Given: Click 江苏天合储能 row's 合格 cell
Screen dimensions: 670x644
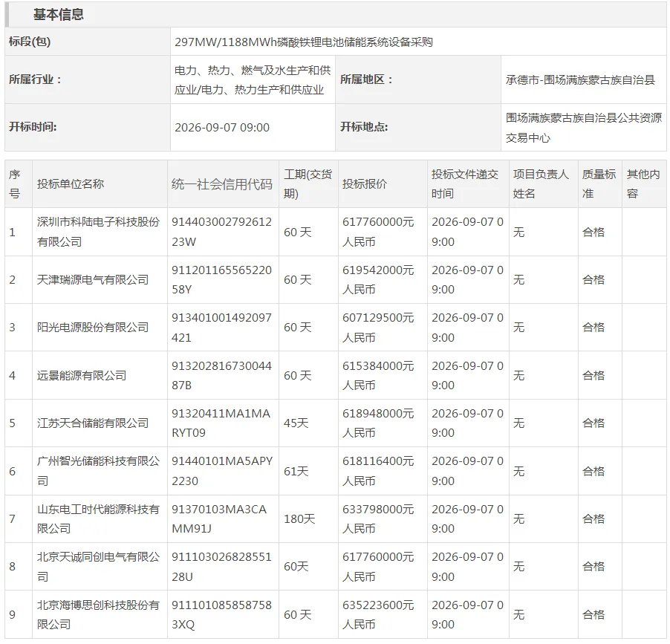Looking at the screenshot, I should (593, 423).
